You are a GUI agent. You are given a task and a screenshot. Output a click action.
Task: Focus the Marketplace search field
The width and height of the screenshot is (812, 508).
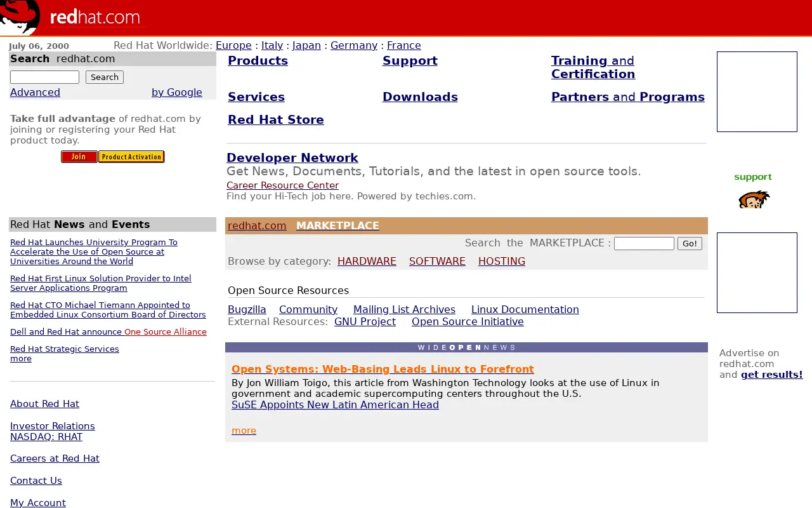tap(644, 243)
